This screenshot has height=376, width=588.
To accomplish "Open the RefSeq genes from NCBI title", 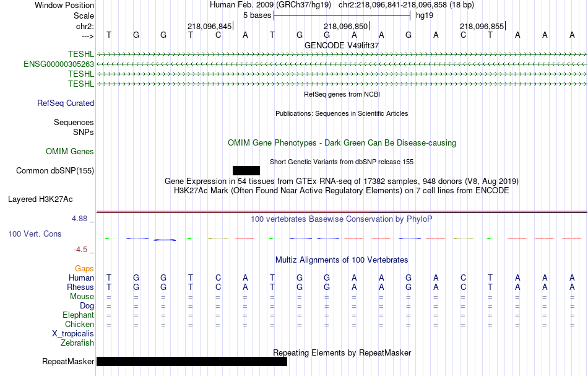I will [342, 94].
